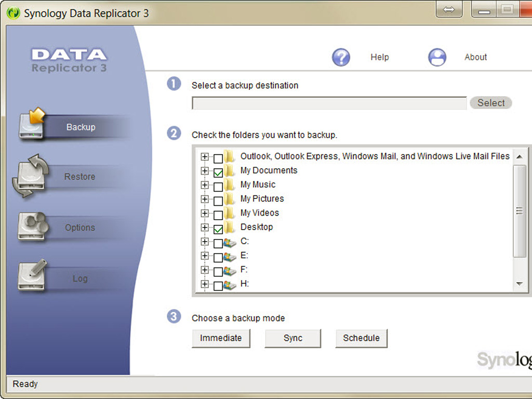Click the H: drive icon
The width and height of the screenshot is (532, 399).
pos(230,285)
